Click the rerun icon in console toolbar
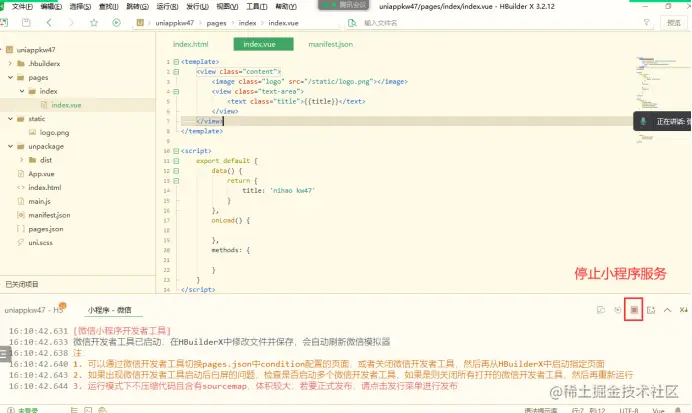692x413 pixels. click(x=617, y=310)
